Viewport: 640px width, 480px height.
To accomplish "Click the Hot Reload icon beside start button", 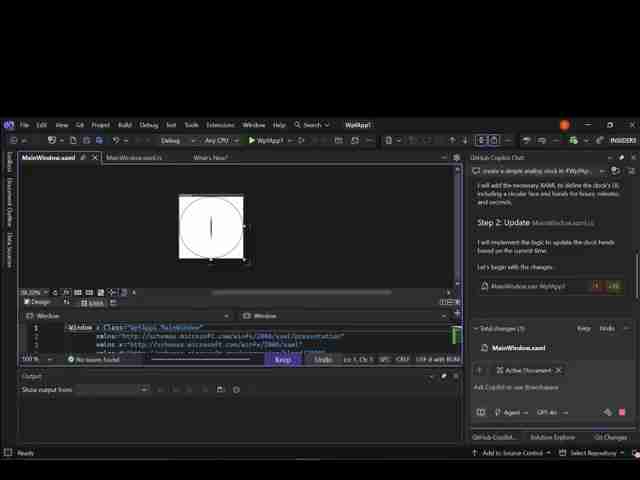I will coord(301,140).
